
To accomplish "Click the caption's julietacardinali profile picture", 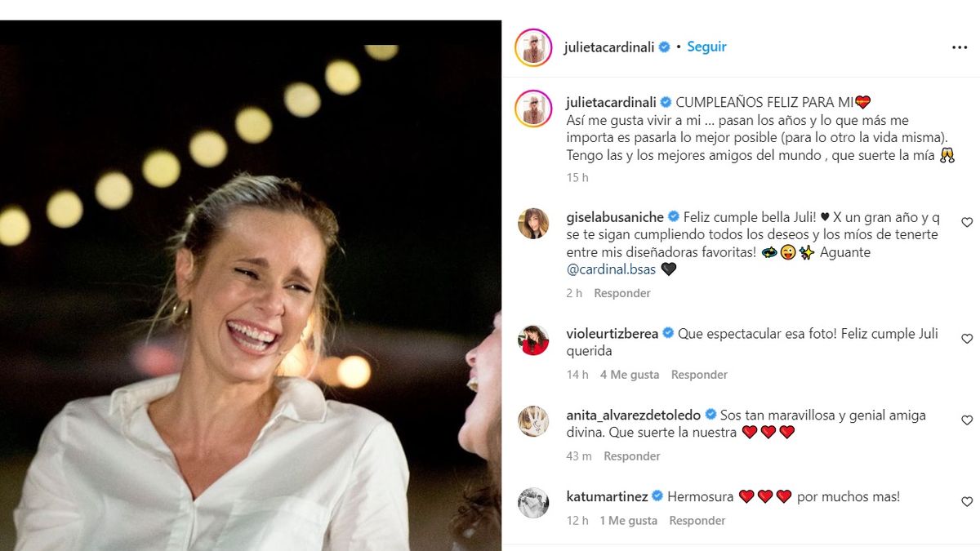I will point(533,108).
